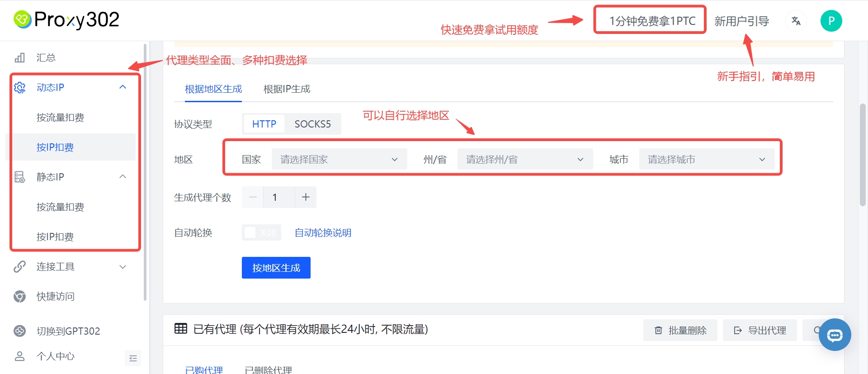Screen dimensions: 868x374
Task: Click the 连接工具 link icon
Action: click(19, 266)
